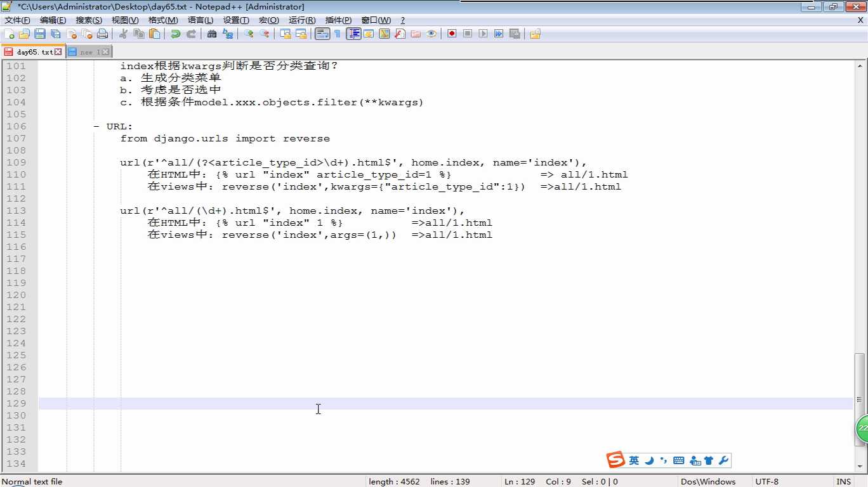This screenshot has width=868, height=487.
Task: Run macro multiple times icon
Action: pos(499,34)
